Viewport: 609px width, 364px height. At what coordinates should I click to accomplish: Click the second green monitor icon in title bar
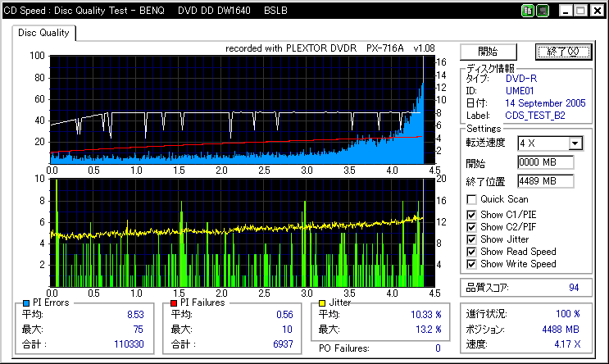[543, 11]
